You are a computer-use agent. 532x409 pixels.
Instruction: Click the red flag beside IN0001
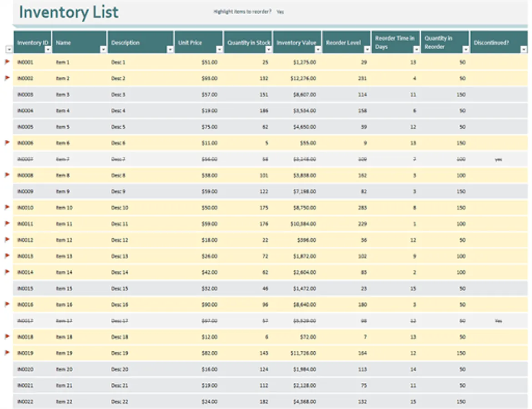click(x=7, y=61)
